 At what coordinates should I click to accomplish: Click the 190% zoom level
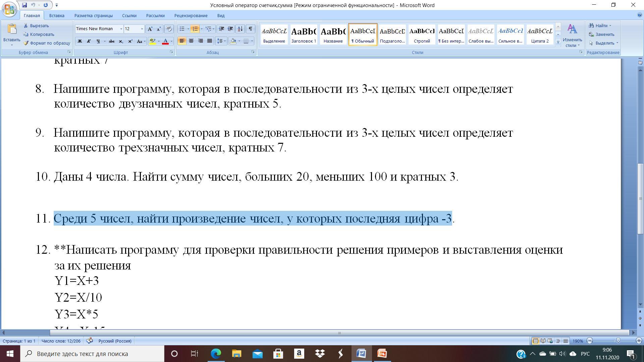(x=578, y=341)
